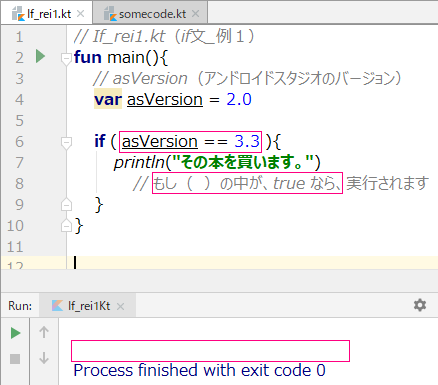Click the 'fun' keyword on line 2
The height and width of the screenshot is (385, 438).
pyautogui.click(x=88, y=57)
